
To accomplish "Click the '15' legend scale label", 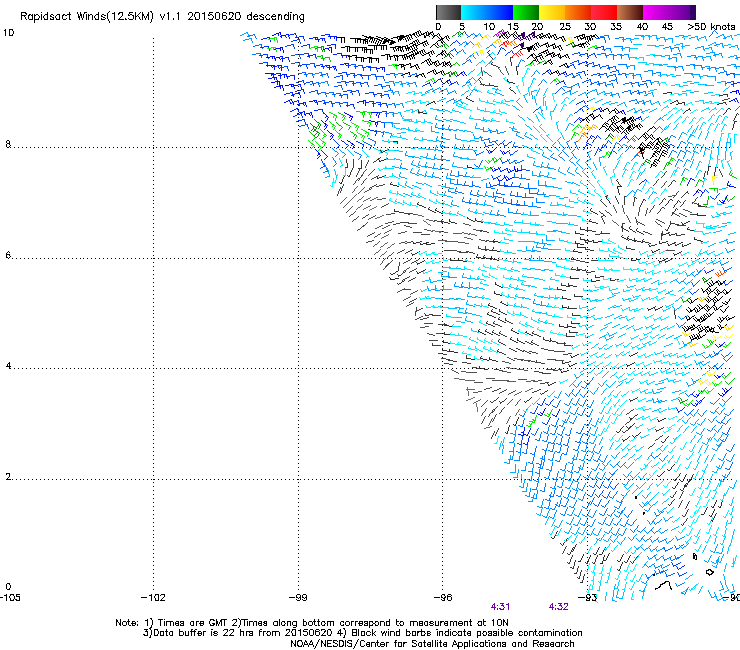I will click(513, 26).
